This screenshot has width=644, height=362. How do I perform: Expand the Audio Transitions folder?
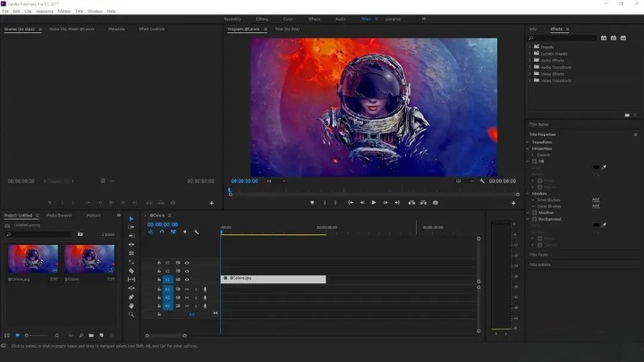click(x=530, y=67)
